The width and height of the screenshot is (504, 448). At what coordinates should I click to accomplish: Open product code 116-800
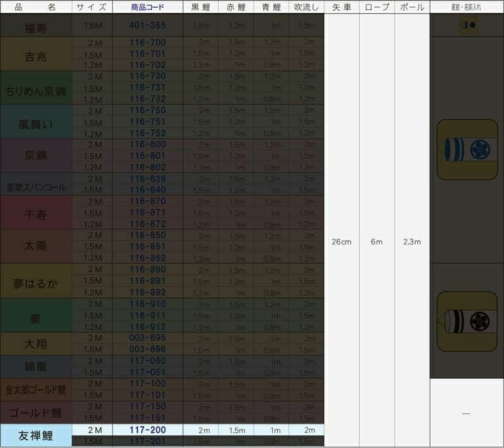[x=147, y=145]
